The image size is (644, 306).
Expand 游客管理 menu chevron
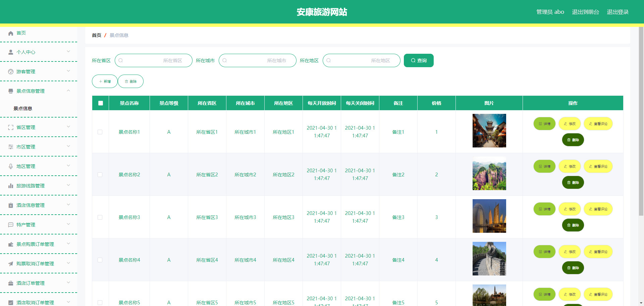(68, 71)
